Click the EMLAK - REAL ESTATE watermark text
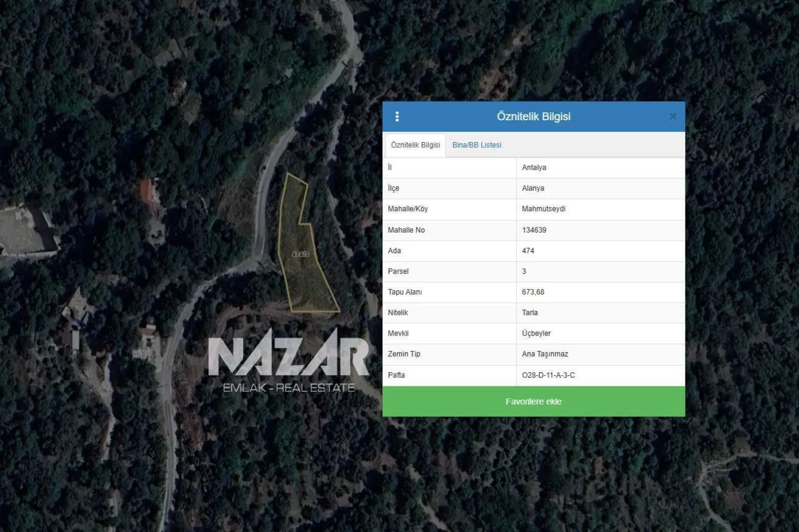This screenshot has height=532, width=799. (x=289, y=388)
